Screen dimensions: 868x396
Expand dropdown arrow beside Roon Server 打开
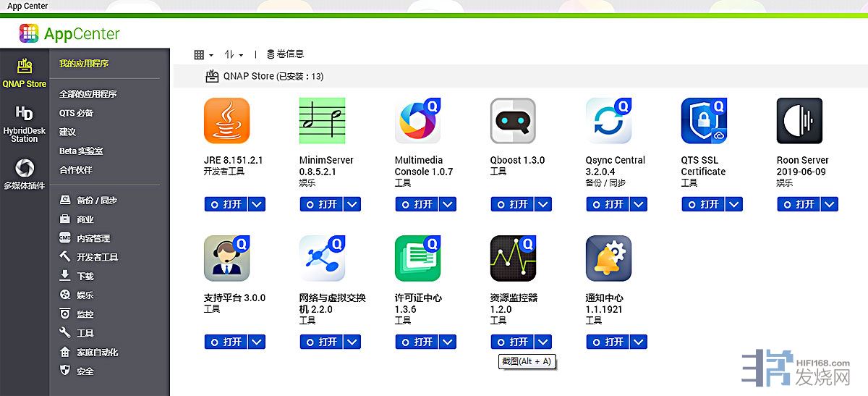point(830,205)
